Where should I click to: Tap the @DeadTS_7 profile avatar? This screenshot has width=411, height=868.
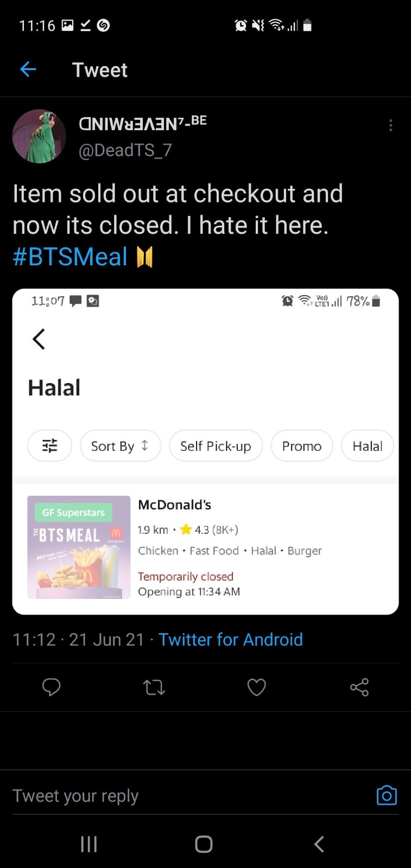tap(39, 136)
